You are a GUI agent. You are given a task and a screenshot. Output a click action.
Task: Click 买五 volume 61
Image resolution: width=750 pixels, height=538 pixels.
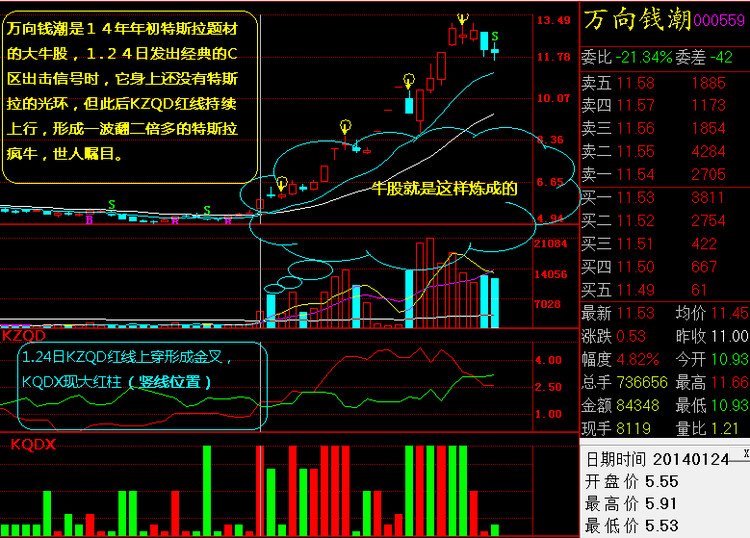click(699, 290)
